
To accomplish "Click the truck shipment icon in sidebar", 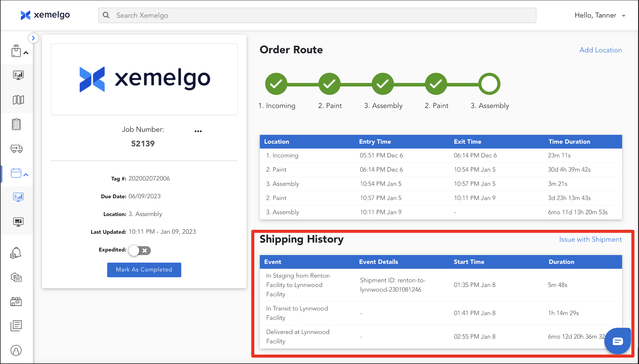I will [x=16, y=149].
